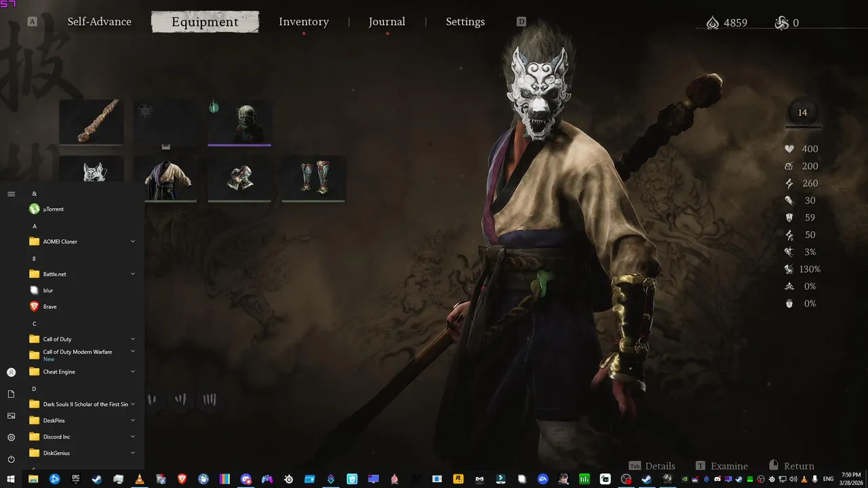Select the greaves leg armor slot
The width and height of the screenshot is (868, 488).
click(x=314, y=178)
